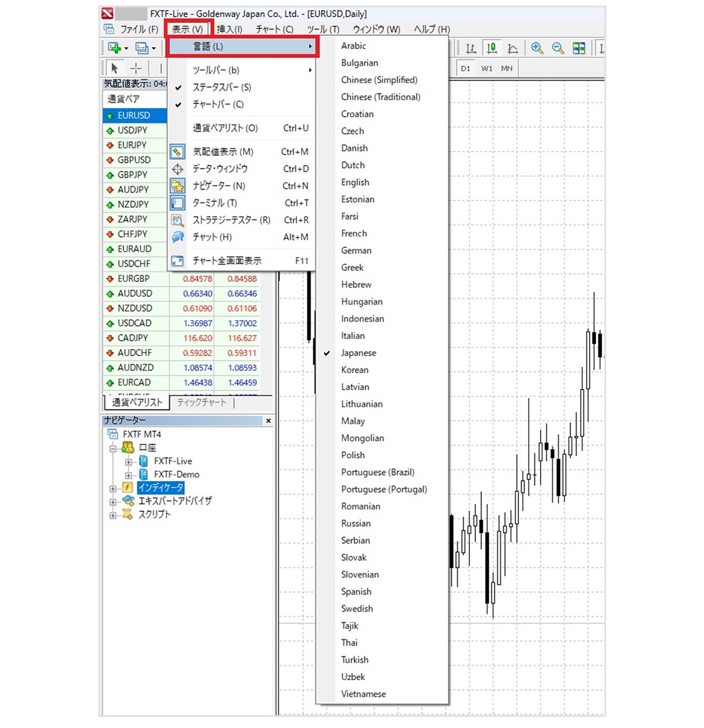
Task: Select the crosshair tool
Action: point(136,68)
